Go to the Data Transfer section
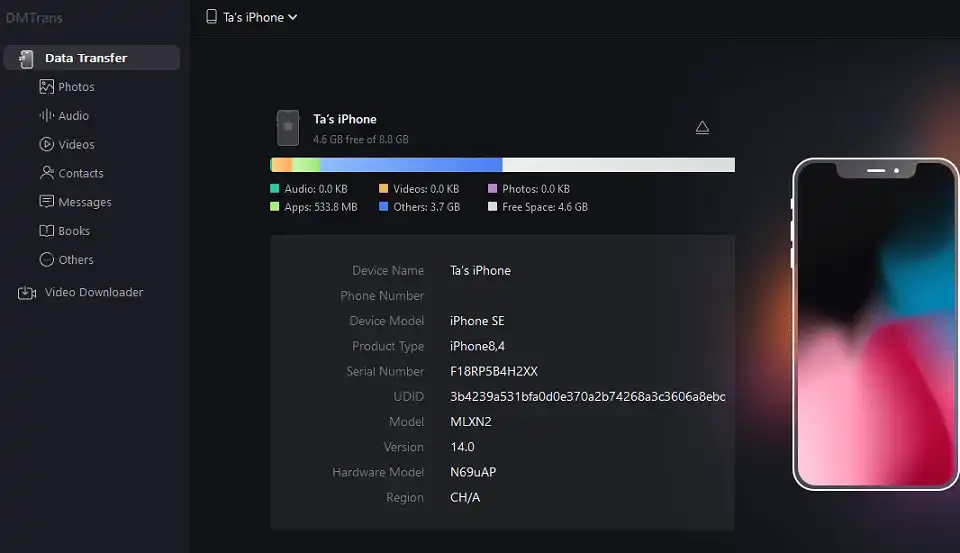The height and width of the screenshot is (553, 960). pyautogui.click(x=86, y=58)
